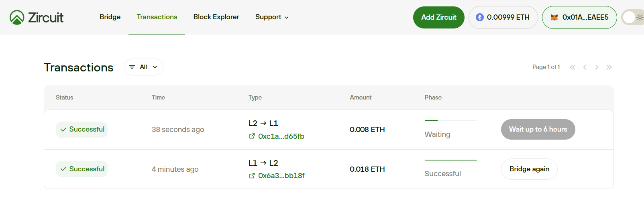
Task: Select the Transactions tab
Action: click(x=157, y=17)
